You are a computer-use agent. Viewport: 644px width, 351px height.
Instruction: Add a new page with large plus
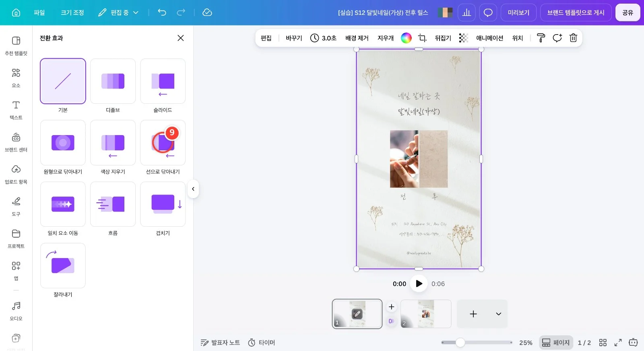(473, 314)
